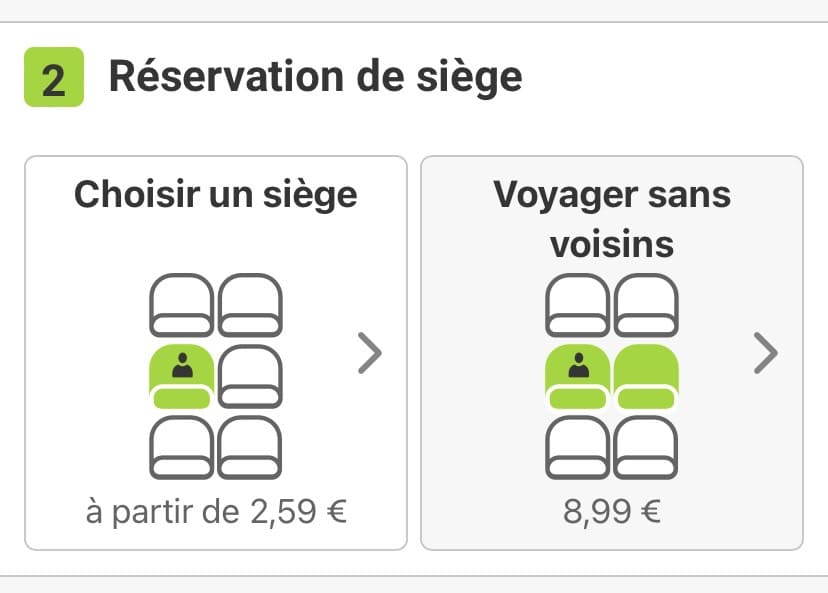Click the green person seat under Choisir un siège
Image resolution: width=828 pixels, height=593 pixels.
[x=181, y=376]
